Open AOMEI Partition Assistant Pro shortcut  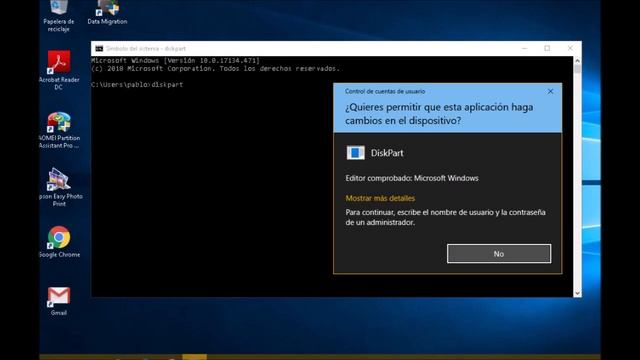[59, 130]
